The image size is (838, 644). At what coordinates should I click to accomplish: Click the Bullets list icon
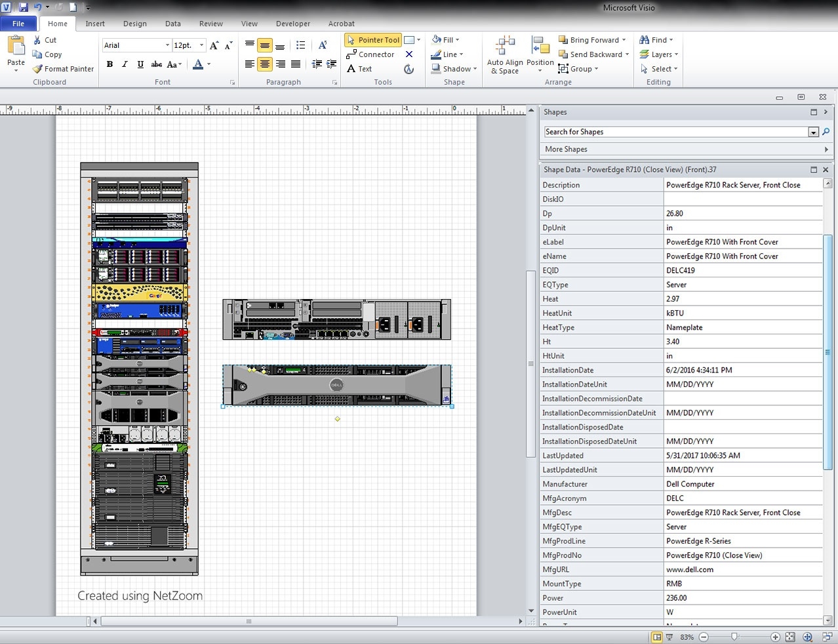pyautogui.click(x=300, y=45)
